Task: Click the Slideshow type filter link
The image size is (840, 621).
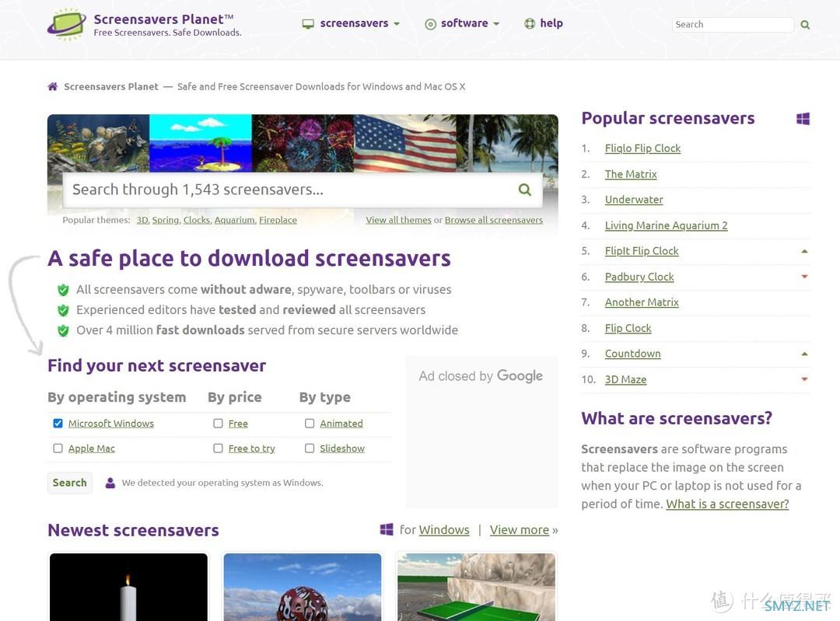Action: 342,448
